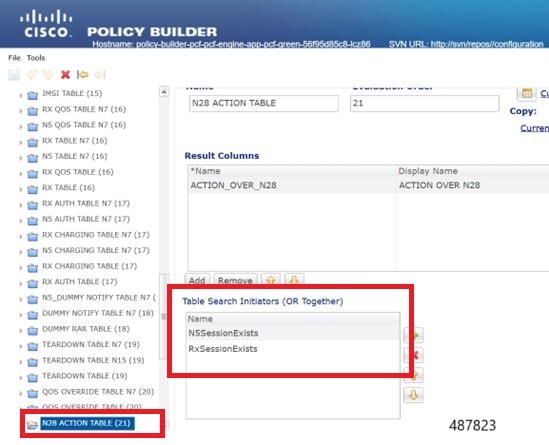Screen dimensions: 549x445
Task: Expand the N5 TABLE N7 (16) node
Action: 21,158
